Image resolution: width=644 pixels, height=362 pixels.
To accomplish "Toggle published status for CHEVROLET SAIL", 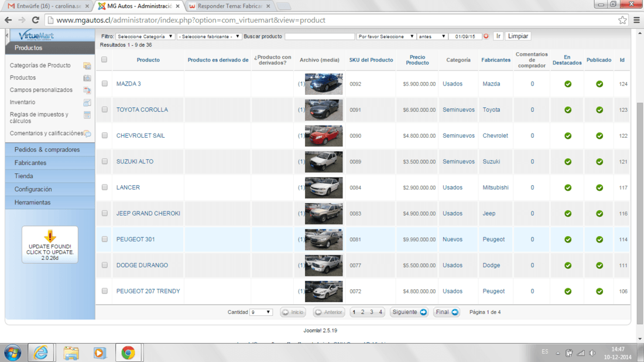I will (x=600, y=135).
